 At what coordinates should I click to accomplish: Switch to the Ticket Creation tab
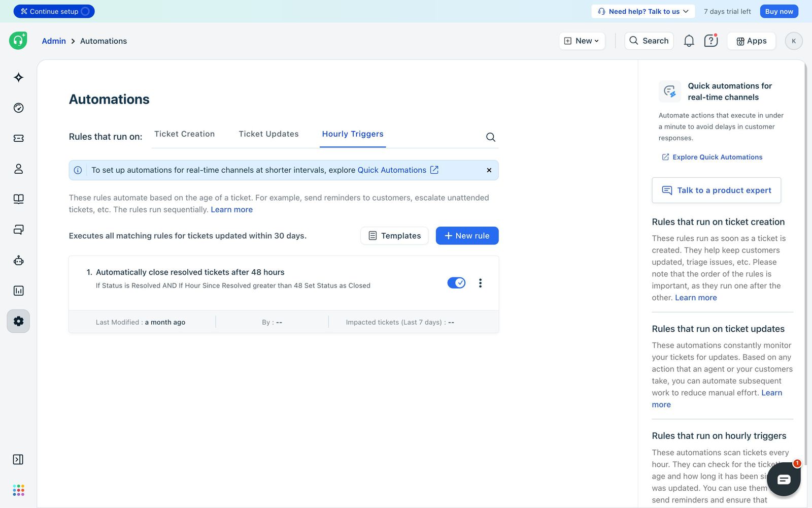(x=184, y=134)
